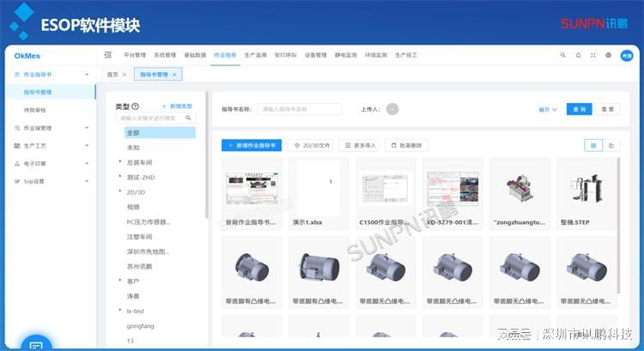Switch to the 首页 tab
Image resolution: width=644 pixels, height=351 pixels.
pos(112,75)
